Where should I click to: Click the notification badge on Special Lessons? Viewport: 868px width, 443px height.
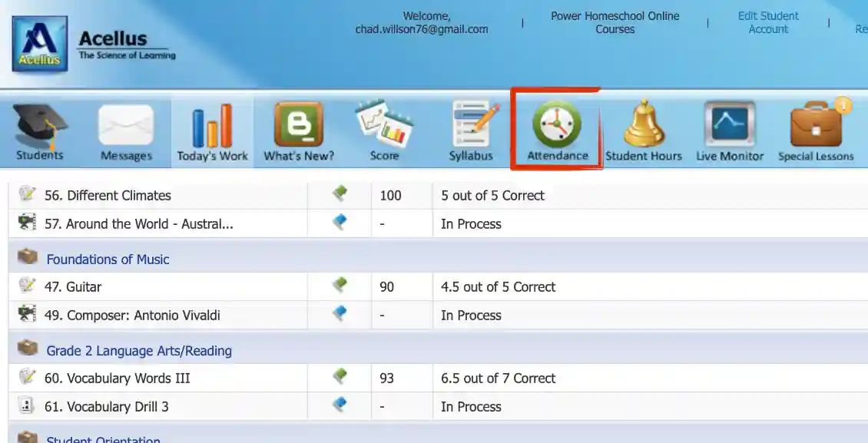tap(843, 104)
